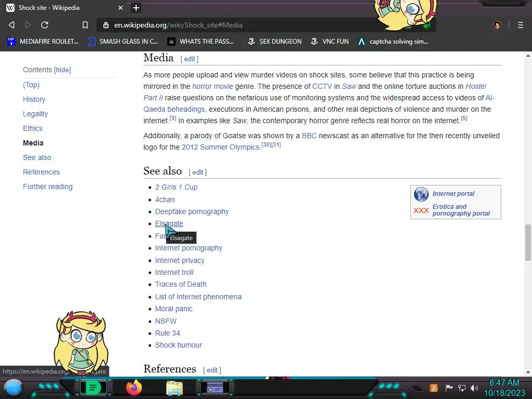This screenshot has height=399, width=532.
Task: Close the Shock site Wikipedia tab
Action: point(121,7)
